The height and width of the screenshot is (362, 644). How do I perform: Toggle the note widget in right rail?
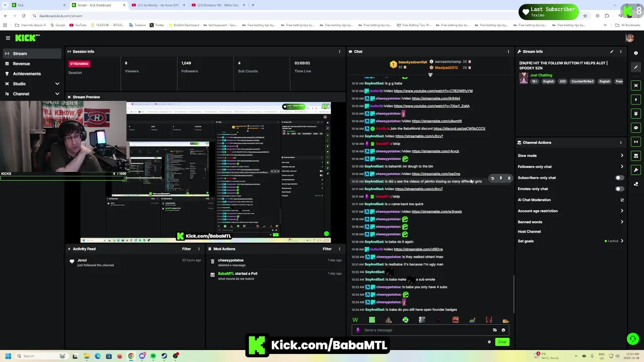636,114
